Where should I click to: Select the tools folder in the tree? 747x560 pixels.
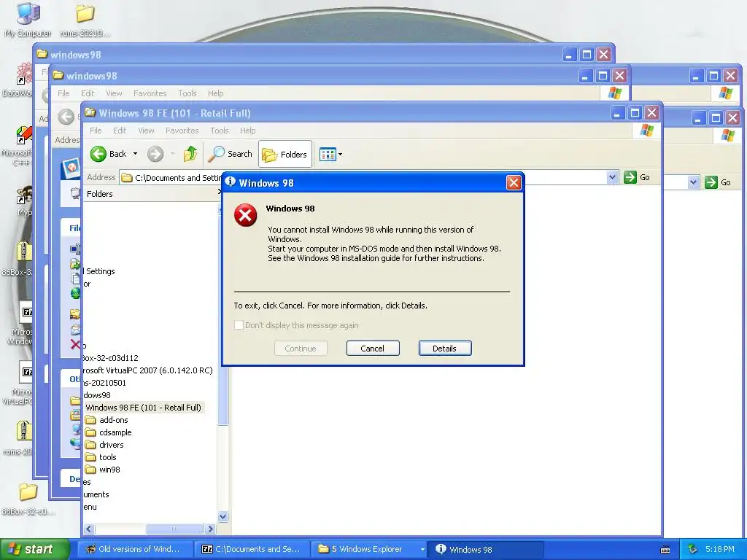point(101,457)
